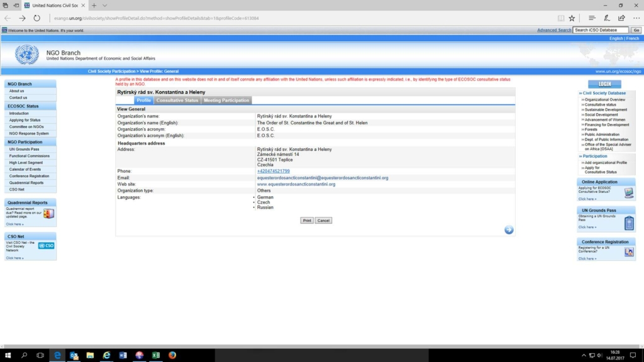Open Applying for Status in sidebar
This screenshot has width=644, height=362.
(x=25, y=120)
